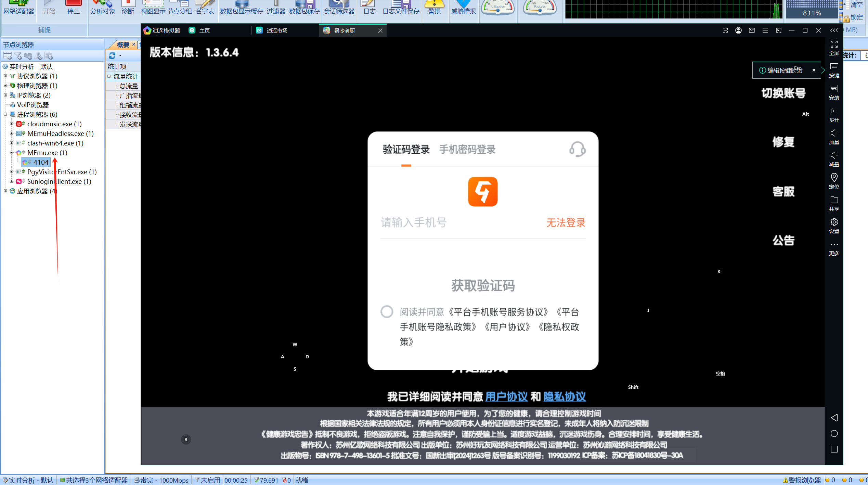The image size is (868, 485).
Task: Click the APK 安装 icon in MEmu sidebar
Action: pos(834,90)
